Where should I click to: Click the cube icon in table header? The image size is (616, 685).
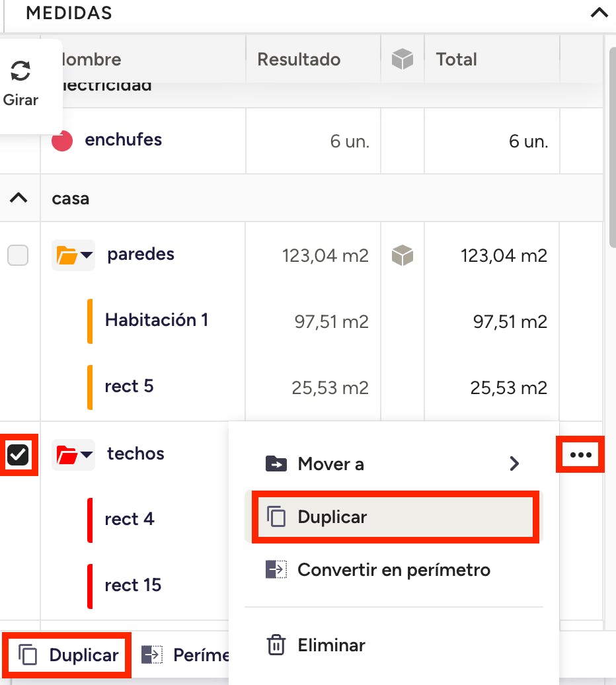pos(403,60)
